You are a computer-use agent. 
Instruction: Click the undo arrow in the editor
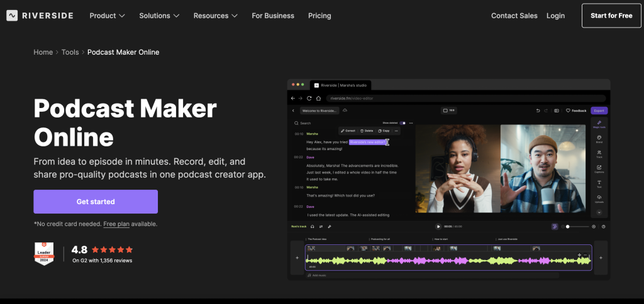click(538, 111)
